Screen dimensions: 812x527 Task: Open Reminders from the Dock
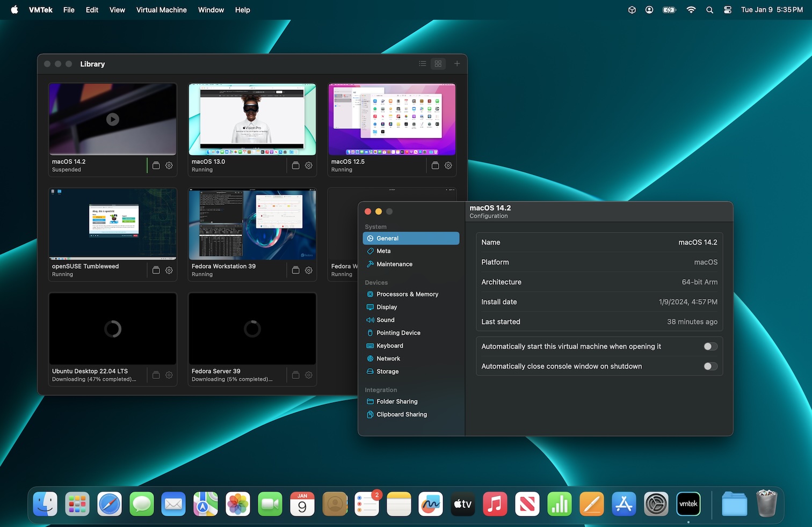pyautogui.click(x=367, y=504)
